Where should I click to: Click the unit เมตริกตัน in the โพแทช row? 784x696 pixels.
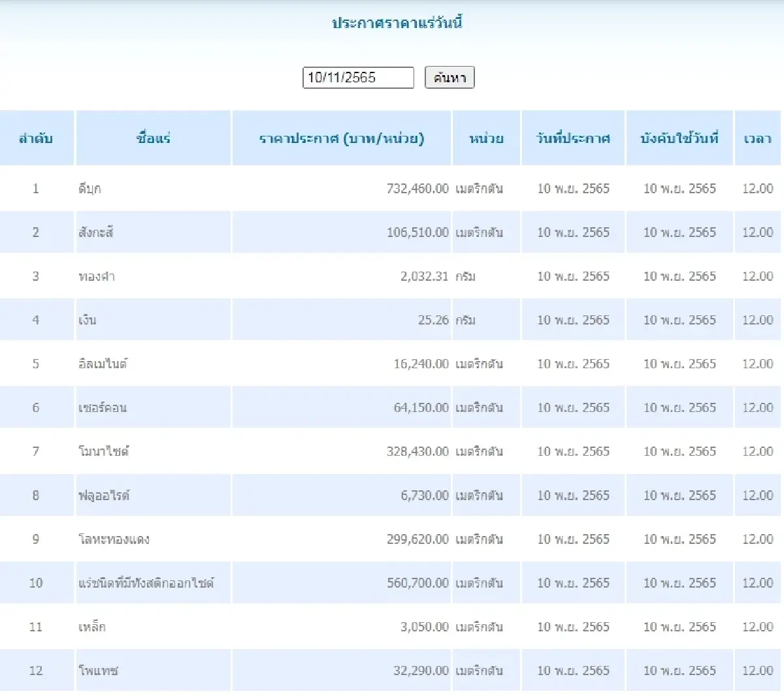click(479, 671)
